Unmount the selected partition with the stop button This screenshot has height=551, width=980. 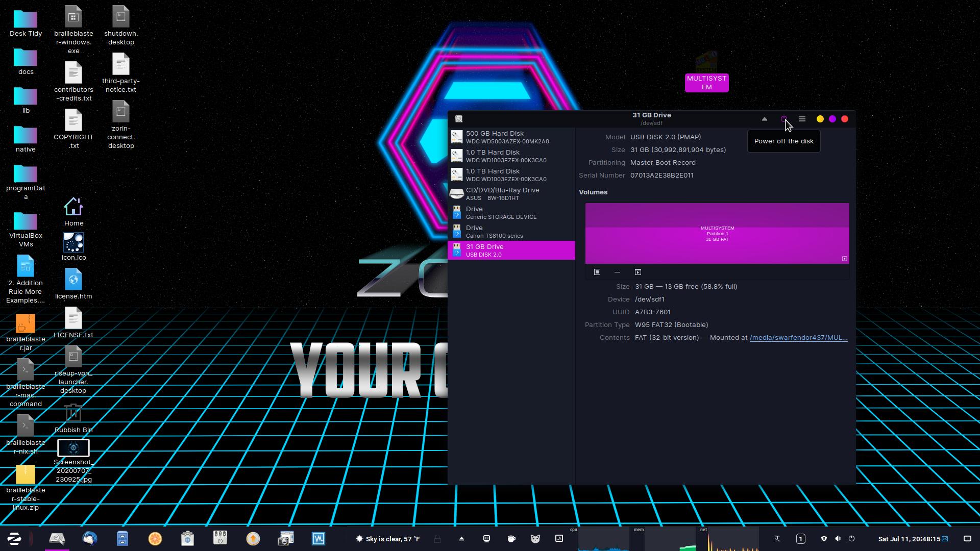point(597,272)
